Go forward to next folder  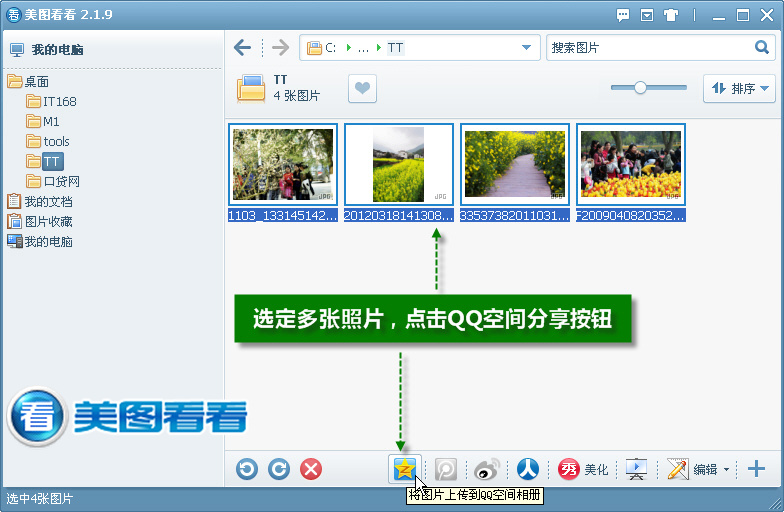tap(280, 48)
